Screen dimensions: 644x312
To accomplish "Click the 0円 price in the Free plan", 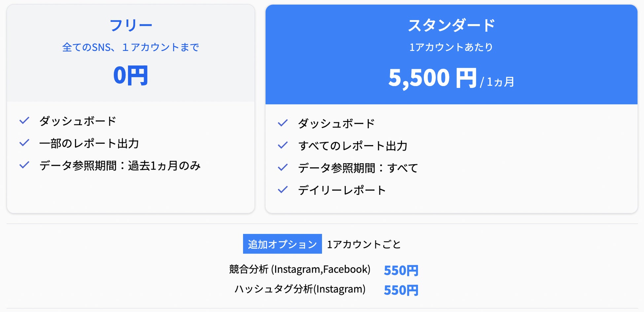I will click(131, 75).
